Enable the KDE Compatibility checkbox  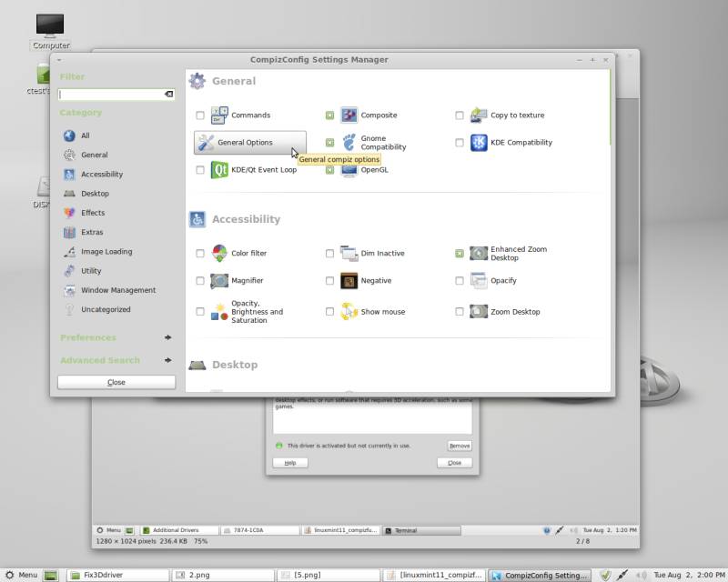point(460,143)
